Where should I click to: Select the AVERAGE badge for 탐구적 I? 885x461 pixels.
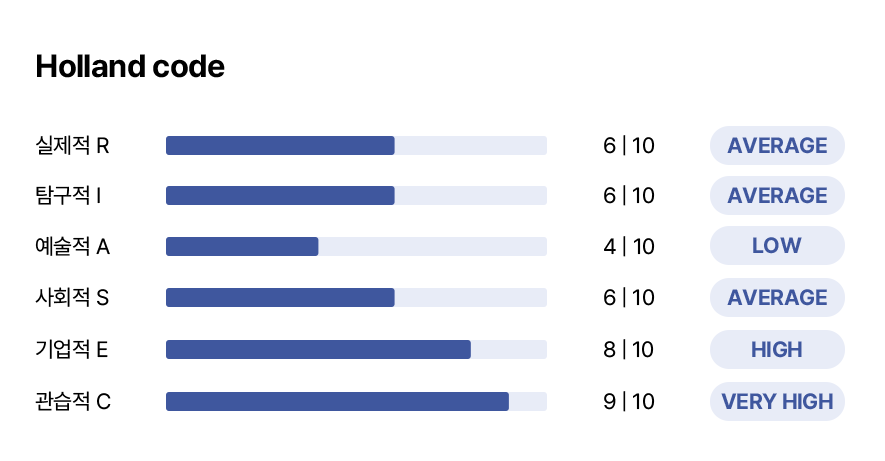pyautogui.click(x=777, y=196)
